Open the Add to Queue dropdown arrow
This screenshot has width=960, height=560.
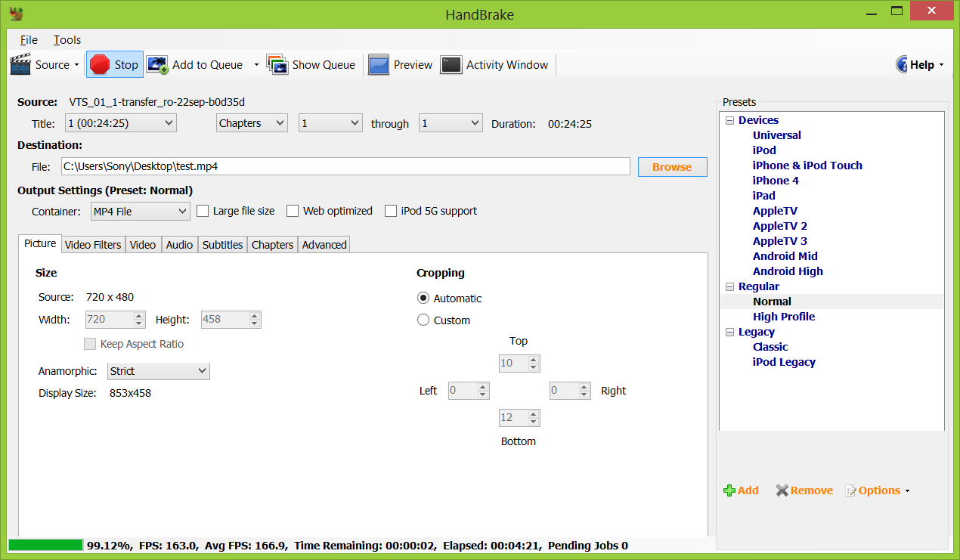(x=256, y=65)
